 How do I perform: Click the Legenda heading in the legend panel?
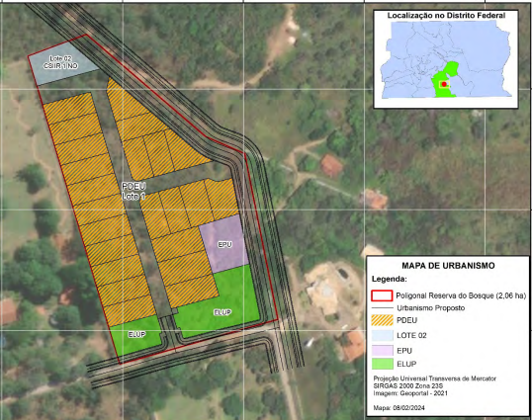coord(390,280)
